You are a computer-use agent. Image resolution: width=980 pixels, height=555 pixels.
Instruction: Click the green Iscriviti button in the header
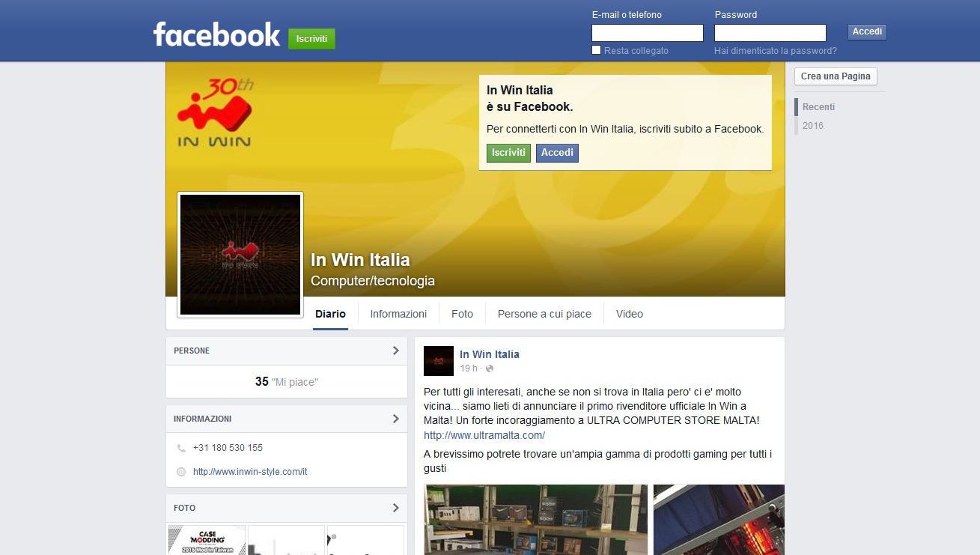click(x=311, y=39)
